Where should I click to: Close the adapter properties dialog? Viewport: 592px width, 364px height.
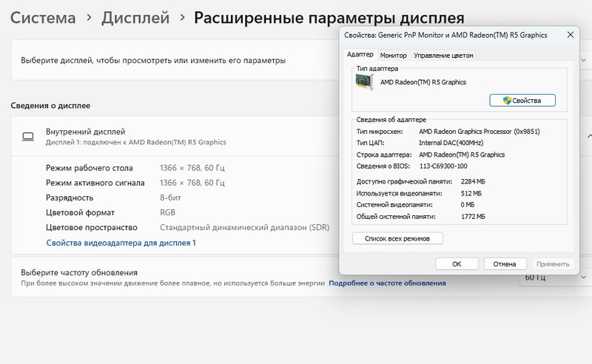[570, 34]
